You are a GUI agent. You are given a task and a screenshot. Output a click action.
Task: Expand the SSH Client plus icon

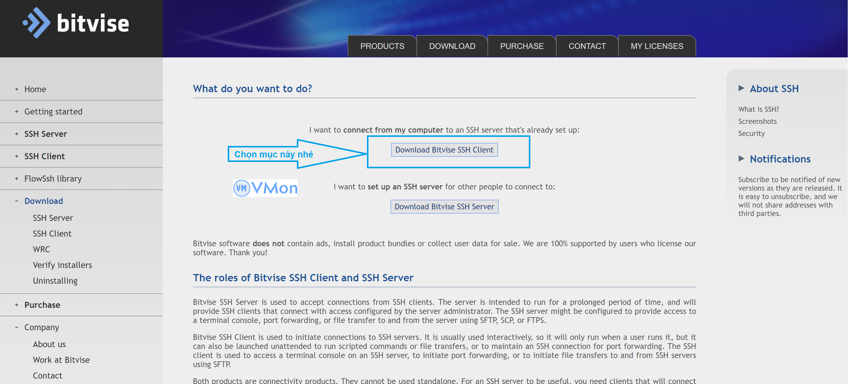point(17,156)
